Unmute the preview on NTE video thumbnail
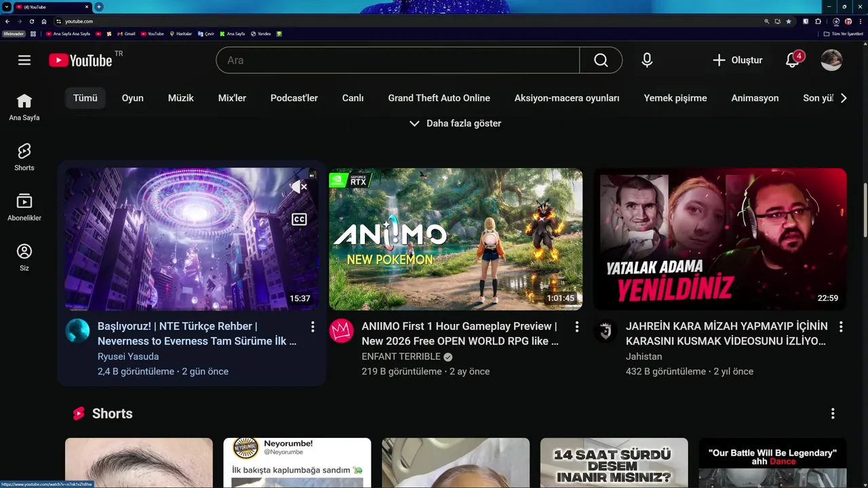The height and width of the screenshot is (488, 868). pyautogui.click(x=299, y=187)
